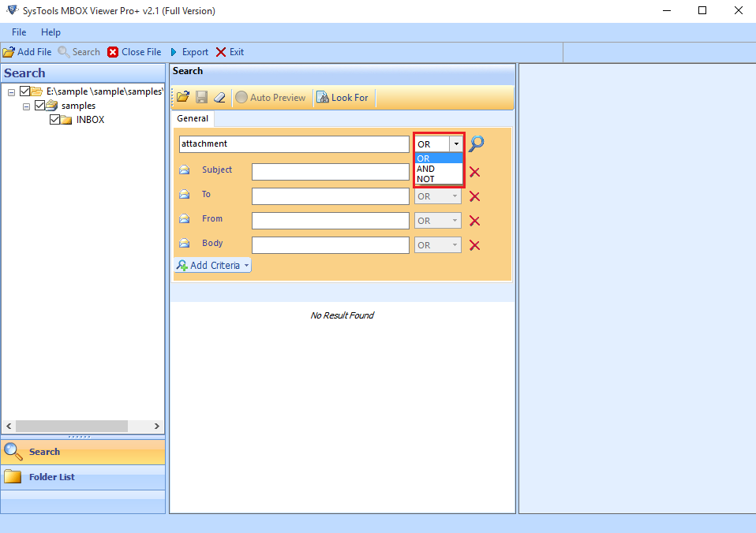The width and height of the screenshot is (756, 533).
Task: Click the eraser clear-search icon
Action: tap(219, 97)
